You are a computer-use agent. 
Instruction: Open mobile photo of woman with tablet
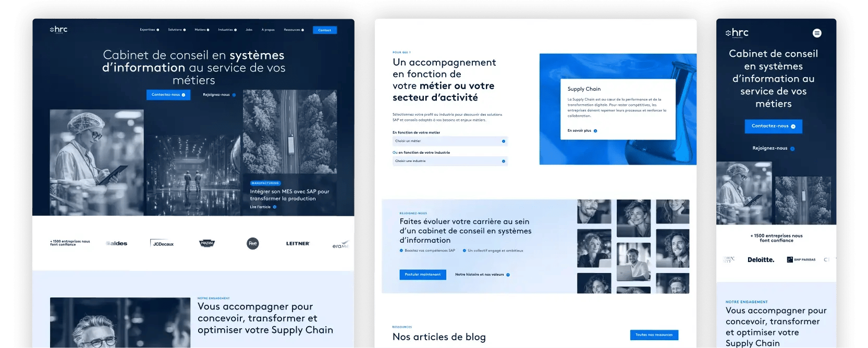tap(744, 193)
